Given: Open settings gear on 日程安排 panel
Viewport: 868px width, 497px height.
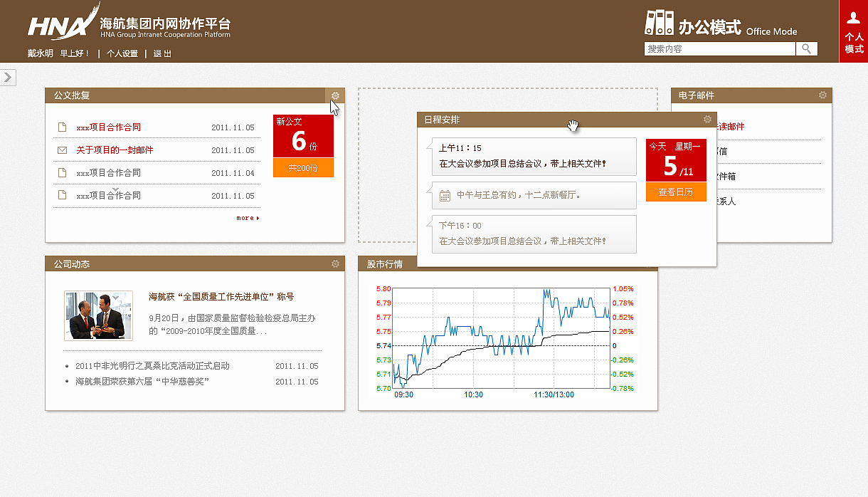Looking at the screenshot, I should 708,120.
